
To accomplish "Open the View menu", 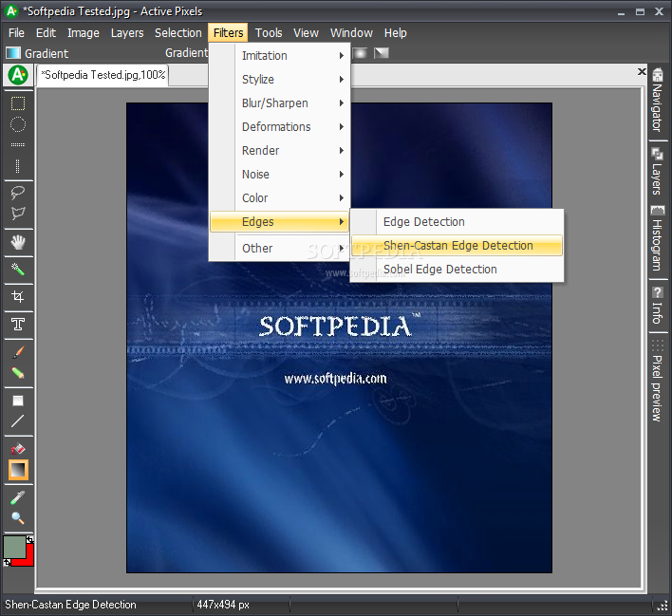I will tap(306, 33).
